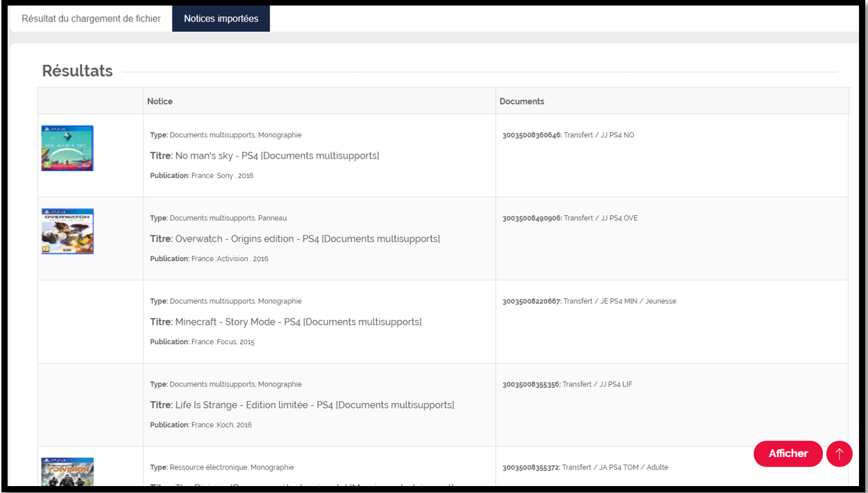This screenshot has height=493, width=868.
Task: Open title Overwatch - Origins edition - PS4
Action: click(x=295, y=239)
